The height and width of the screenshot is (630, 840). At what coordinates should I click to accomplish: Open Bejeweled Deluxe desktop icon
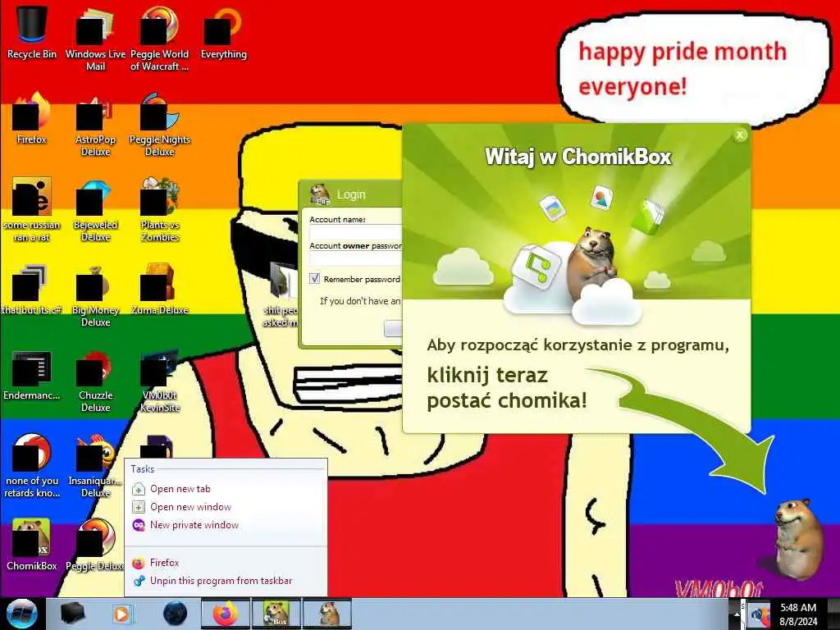point(95,210)
